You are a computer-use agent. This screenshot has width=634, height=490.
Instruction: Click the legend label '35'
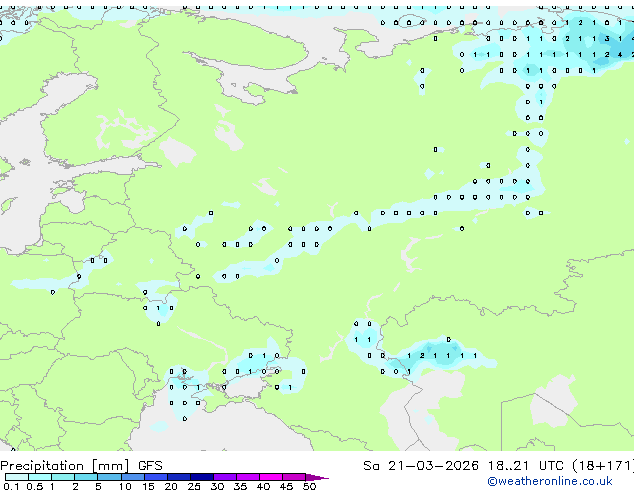[240, 486]
